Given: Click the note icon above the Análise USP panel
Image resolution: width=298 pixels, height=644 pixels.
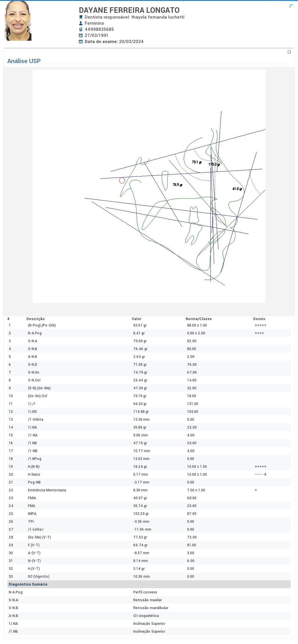Looking at the screenshot, I should point(289,52).
